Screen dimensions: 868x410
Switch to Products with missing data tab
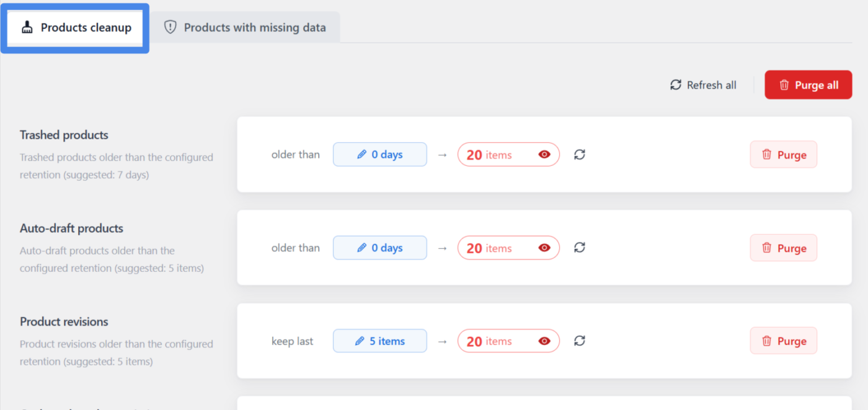[245, 27]
